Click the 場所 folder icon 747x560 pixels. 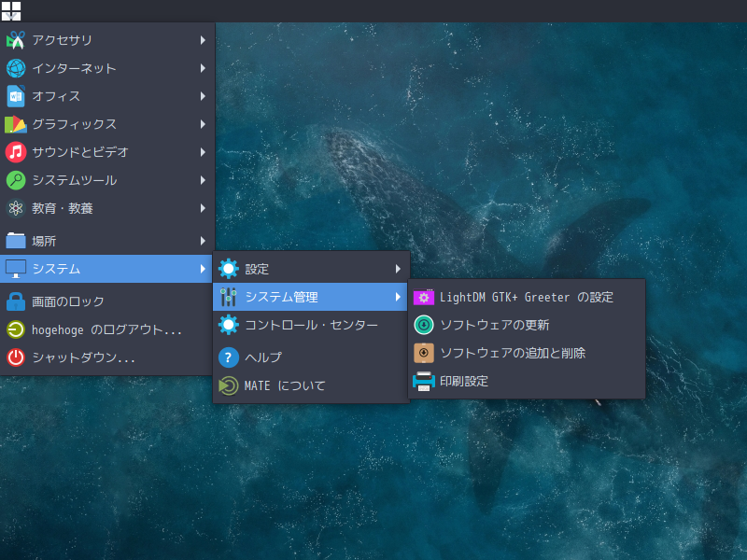pos(15,241)
